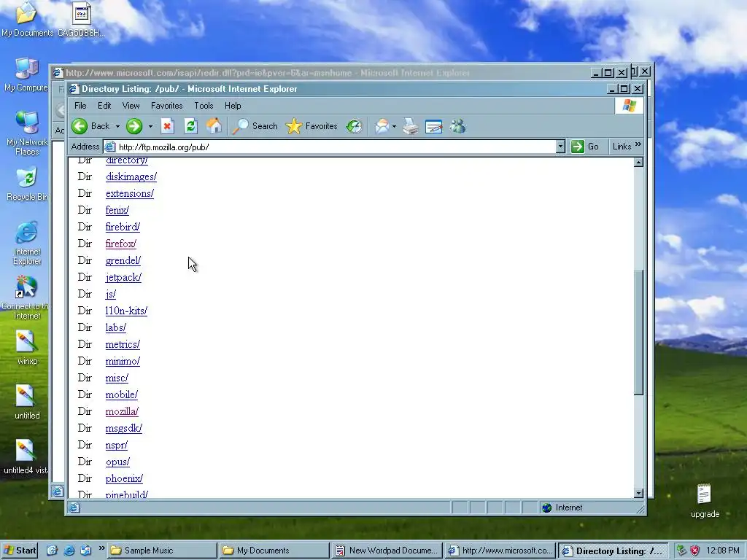Open the misc/ directory link
This screenshot has height=560, width=747.
117,378
